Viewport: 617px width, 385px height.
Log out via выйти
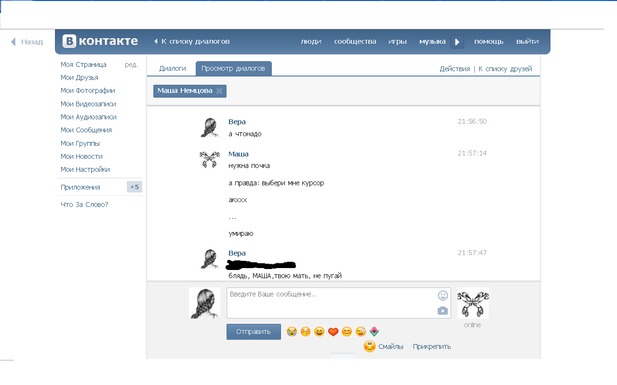pos(527,41)
